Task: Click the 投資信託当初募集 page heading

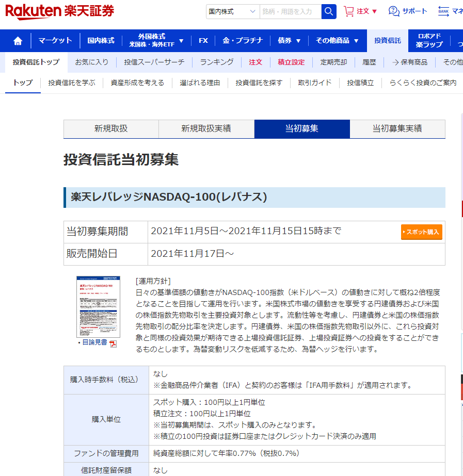Action: (x=121, y=160)
